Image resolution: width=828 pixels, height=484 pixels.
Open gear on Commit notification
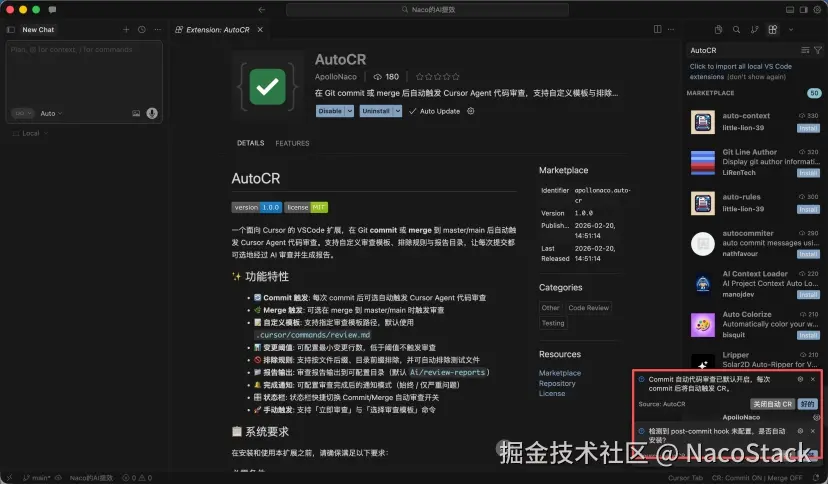click(800, 379)
